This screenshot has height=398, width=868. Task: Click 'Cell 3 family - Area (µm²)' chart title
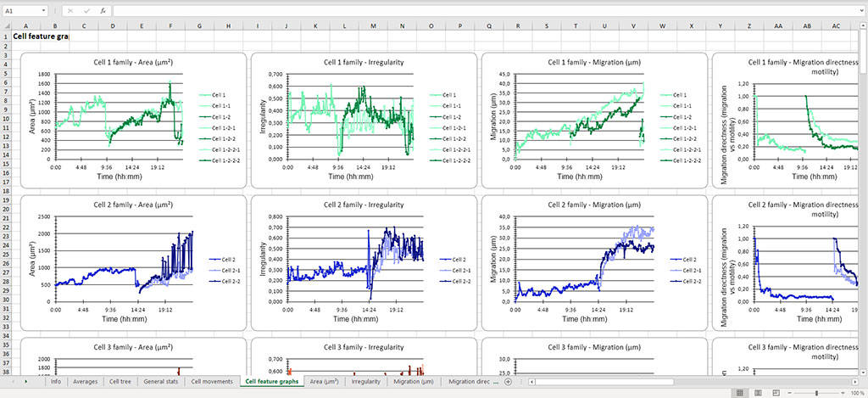pyautogui.click(x=133, y=347)
